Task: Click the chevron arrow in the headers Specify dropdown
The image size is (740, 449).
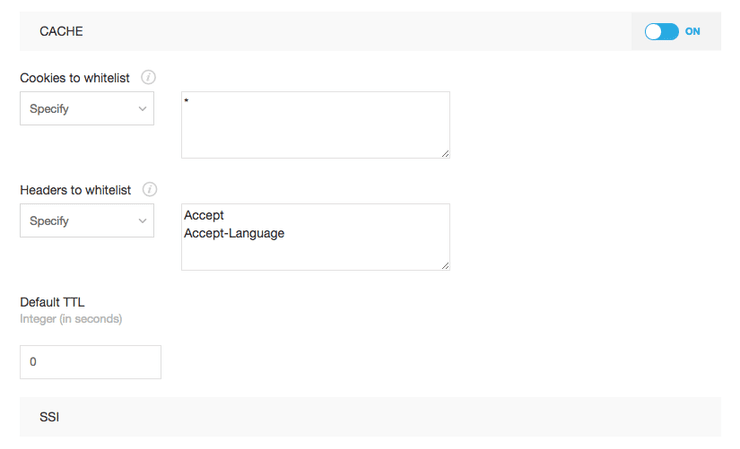Action: click(x=142, y=221)
